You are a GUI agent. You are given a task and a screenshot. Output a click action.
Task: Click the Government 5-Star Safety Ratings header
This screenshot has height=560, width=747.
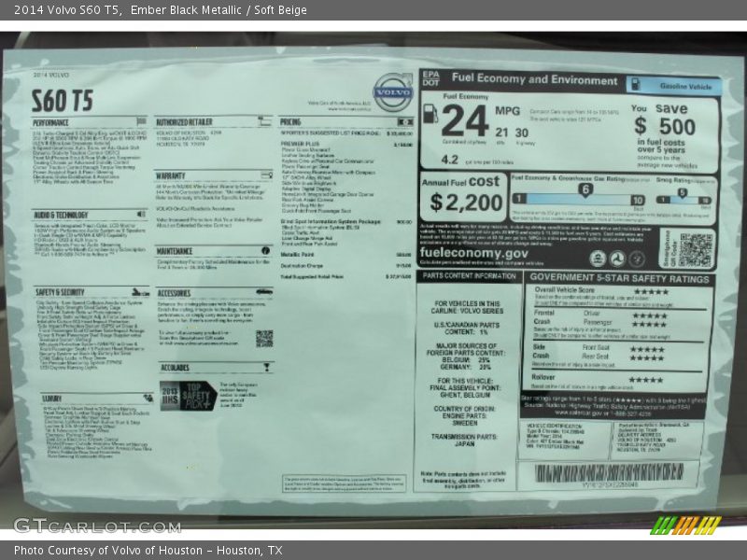coord(621,277)
